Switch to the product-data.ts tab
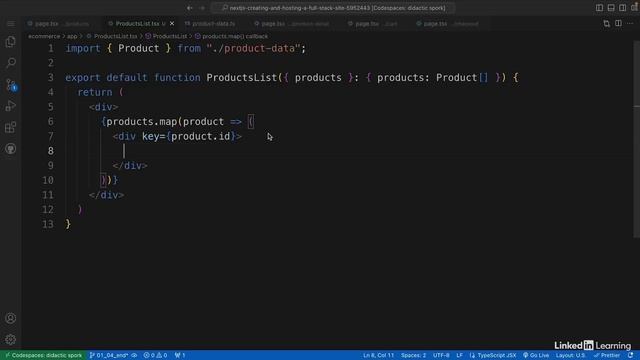The height and width of the screenshot is (360, 640). click(210, 24)
